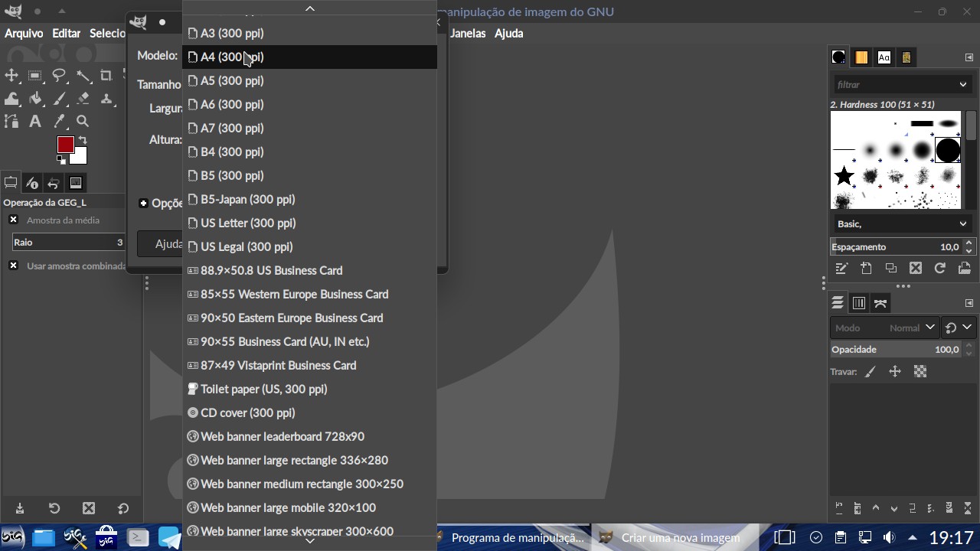The width and height of the screenshot is (980, 551).
Task: Open the Arquivo menu
Action: tap(24, 33)
